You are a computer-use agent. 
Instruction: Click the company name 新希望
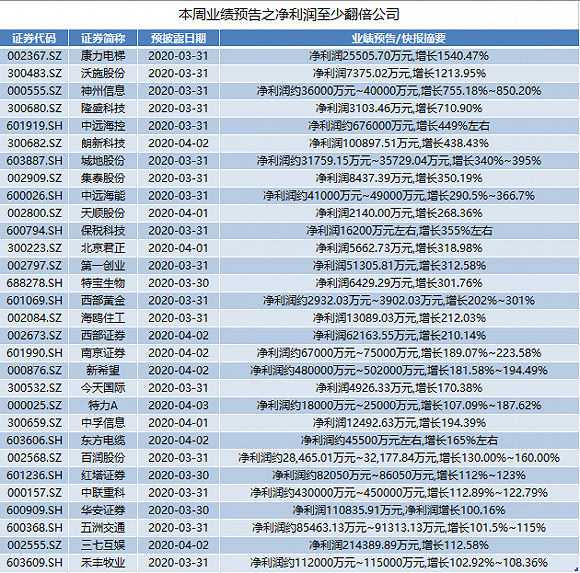point(103,370)
